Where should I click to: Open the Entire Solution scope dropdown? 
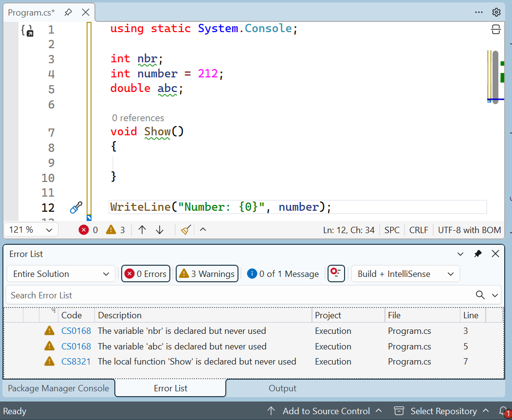[61, 274]
